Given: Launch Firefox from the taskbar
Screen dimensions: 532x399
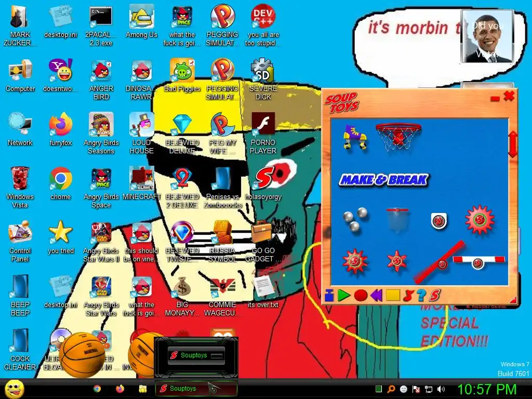Looking at the screenshot, I should coord(120,389).
